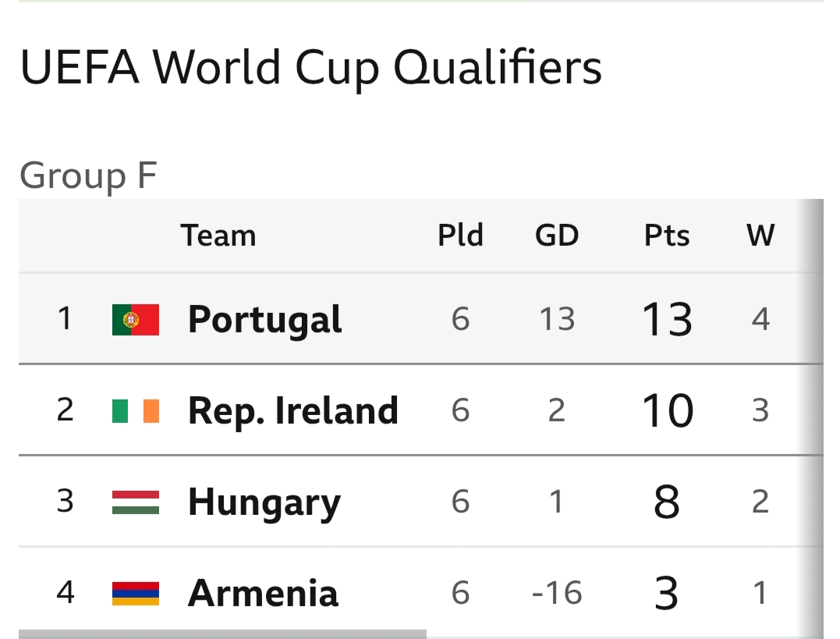Open the Rep. Ireland team link
The height and width of the screenshot is (639, 840).
click(292, 410)
